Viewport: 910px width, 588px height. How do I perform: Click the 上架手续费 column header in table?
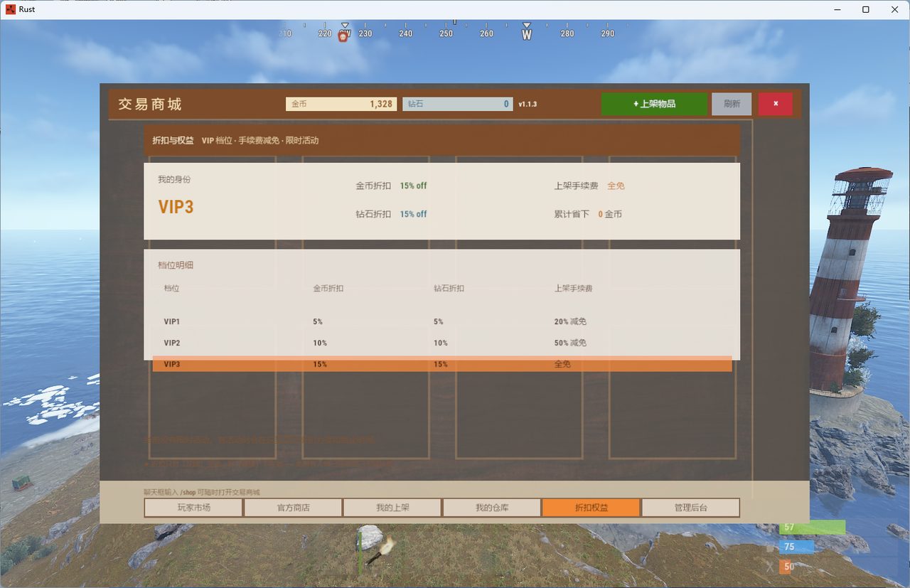click(574, 289)
